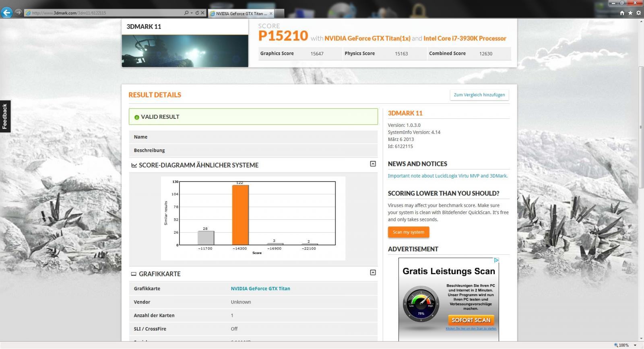Click the grey ~11700 score bar
Image resolution: width=644 pixels, height=349 pixels.
click(206, 238)
